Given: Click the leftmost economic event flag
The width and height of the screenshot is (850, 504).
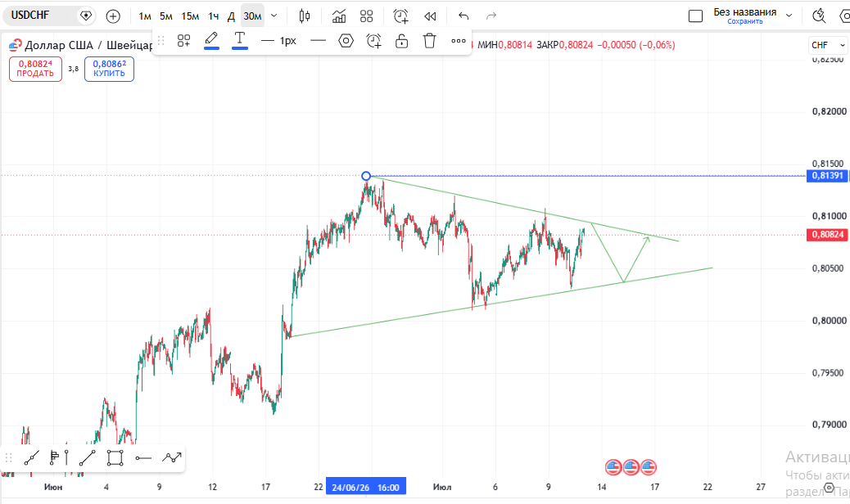Looking at the screenshot, I should 613,466.
